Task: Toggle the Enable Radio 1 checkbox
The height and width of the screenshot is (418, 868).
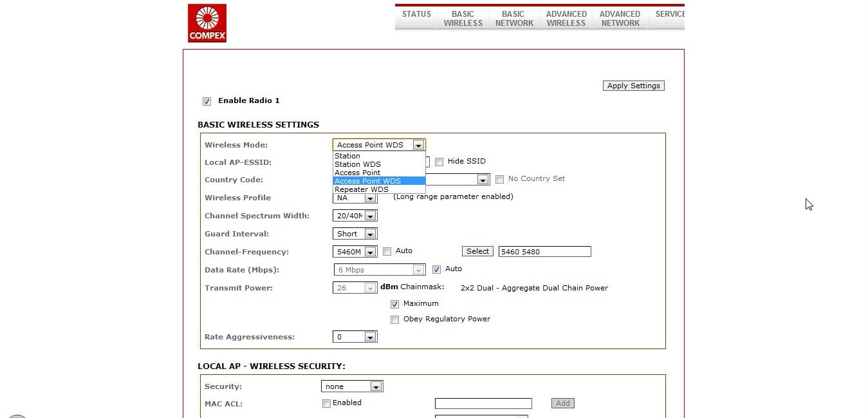Action: tap(207, 101)
